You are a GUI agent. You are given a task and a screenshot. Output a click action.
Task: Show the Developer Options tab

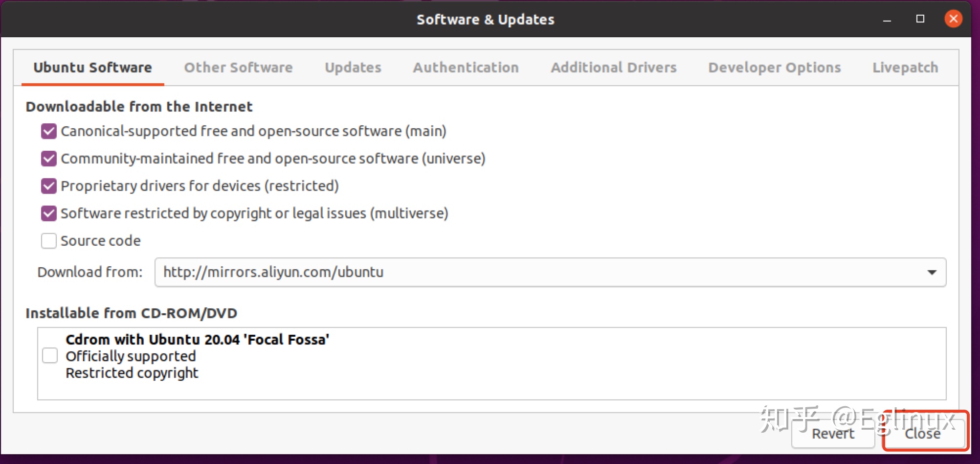point(775,68)
